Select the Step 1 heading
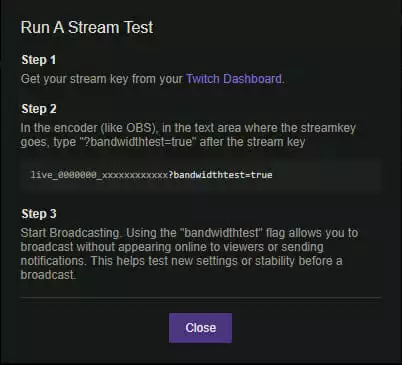 pos(39,60)
